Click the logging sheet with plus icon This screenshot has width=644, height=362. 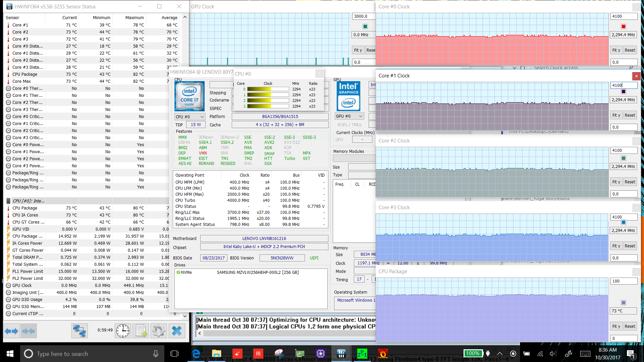click(141, 331)
